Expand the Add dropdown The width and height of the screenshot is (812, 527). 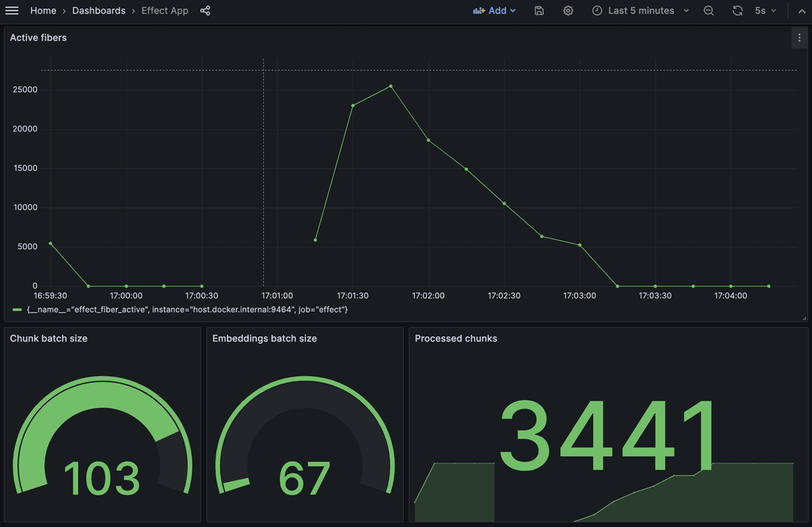click(495, 11)
